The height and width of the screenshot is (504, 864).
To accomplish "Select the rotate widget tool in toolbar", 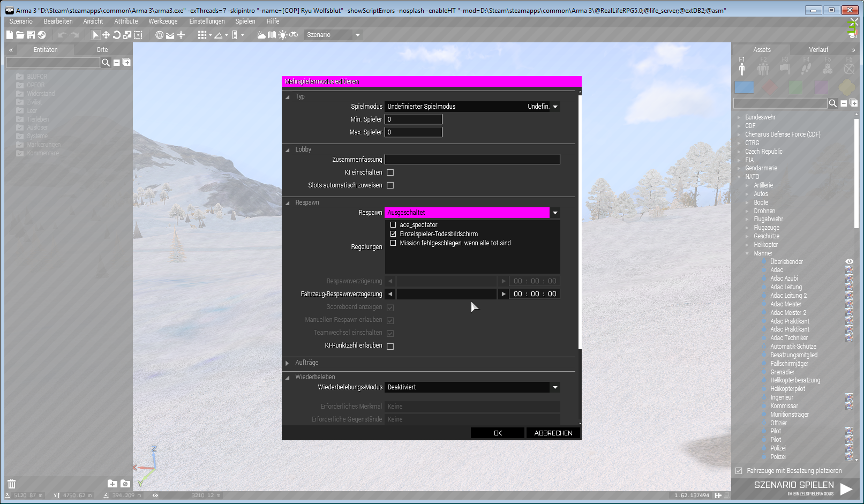I will click(x=116, y=35).
